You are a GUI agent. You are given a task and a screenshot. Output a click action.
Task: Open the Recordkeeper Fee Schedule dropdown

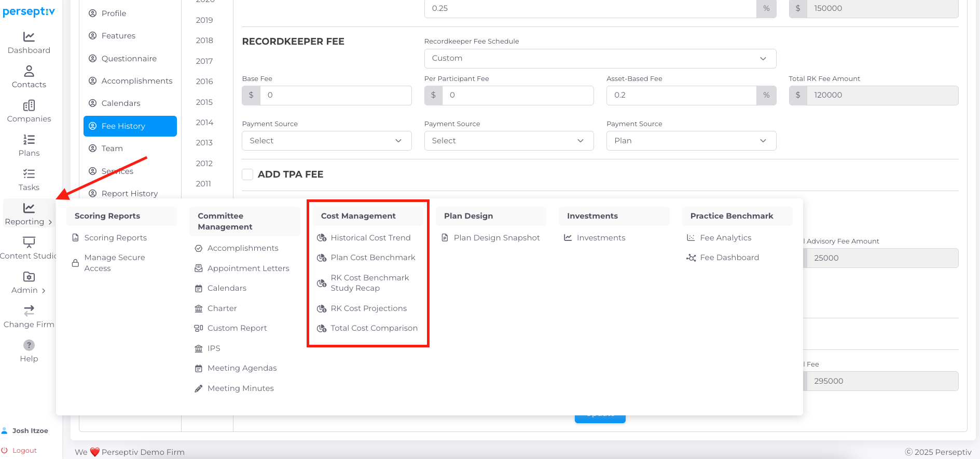click(600, 59)
